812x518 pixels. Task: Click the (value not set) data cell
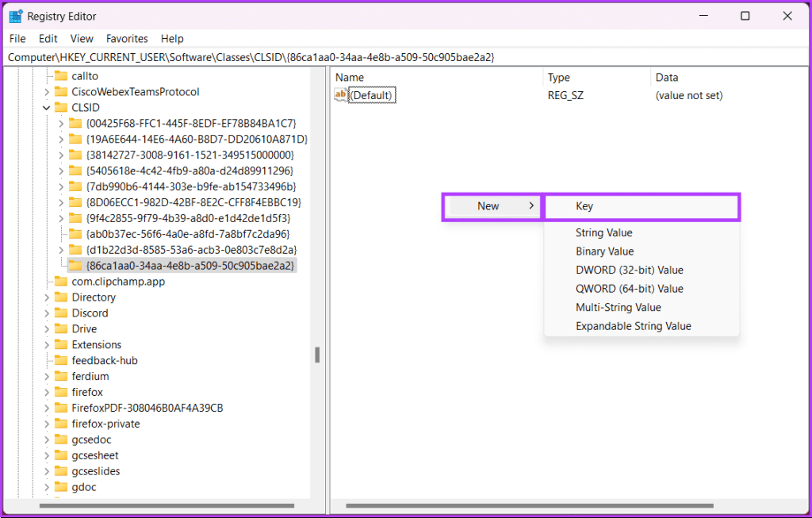point(689,95)
